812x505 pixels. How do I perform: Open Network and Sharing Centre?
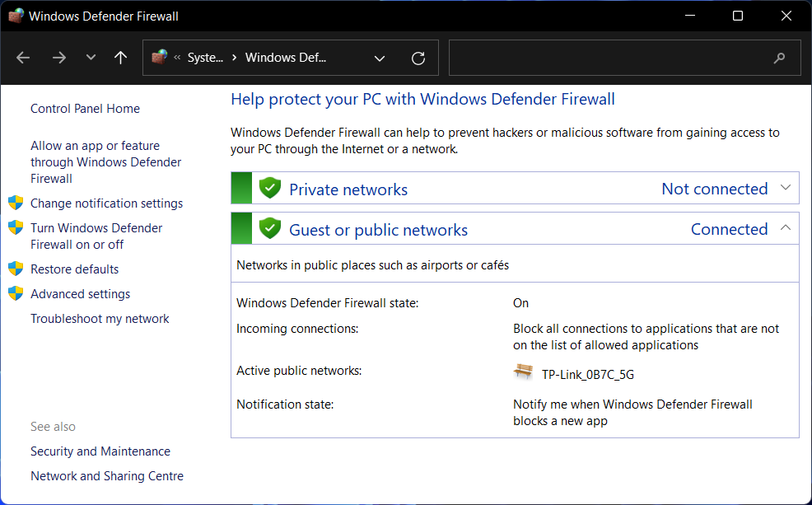click(x=107, y=475)
